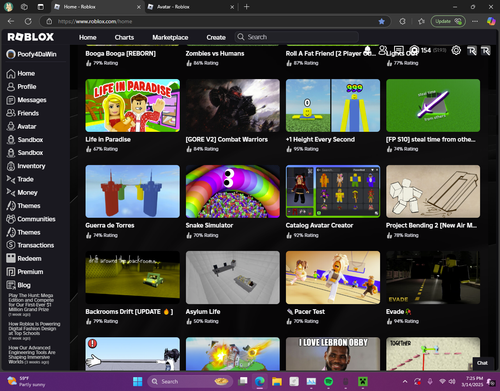Close the Home - Roblox tab

tap(139, 7)
